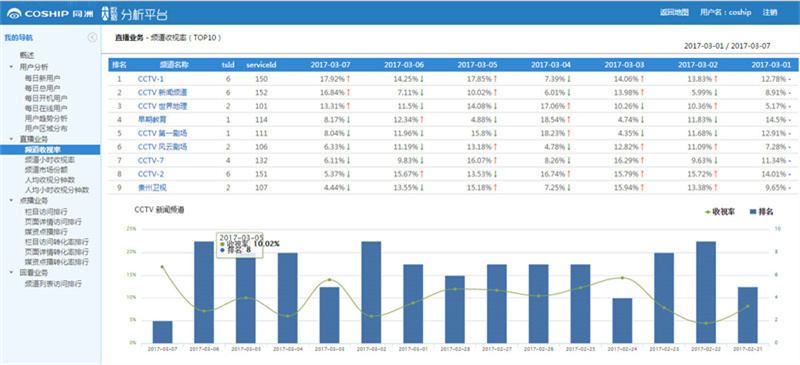The image size is (800, 365).
Task: Click 返回地图 in the header
Action: point(674,12)
